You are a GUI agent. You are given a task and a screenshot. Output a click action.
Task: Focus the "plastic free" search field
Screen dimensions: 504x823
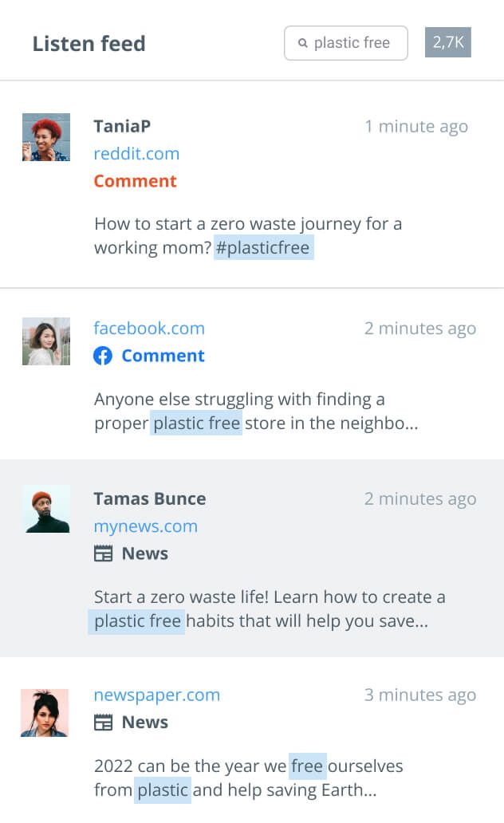click(351, 43)
